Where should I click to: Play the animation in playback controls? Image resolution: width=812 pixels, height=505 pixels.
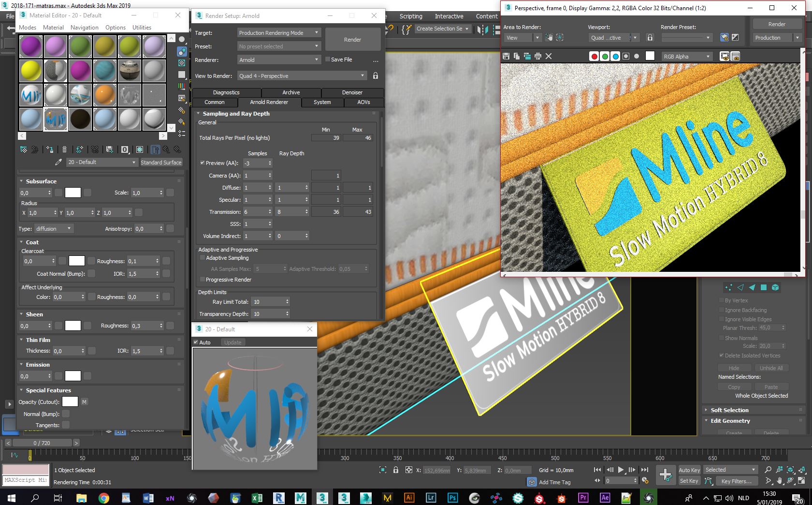click(x=621, y=470)
